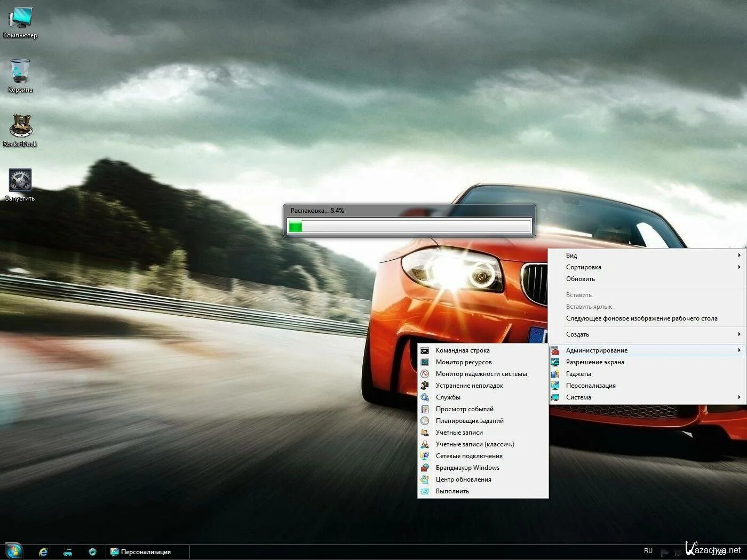Choose Разрешение экрана menu entry
The height and width of the screenshot is (560, 747).
pos(647,362)
